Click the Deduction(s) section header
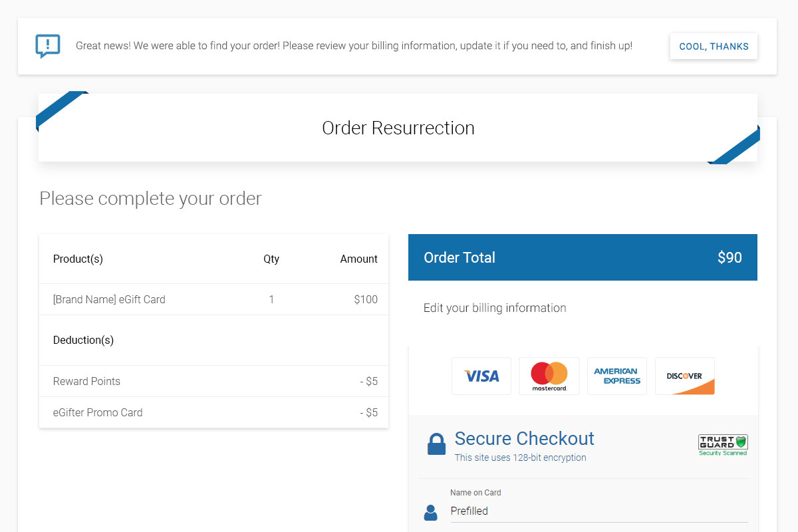Viewport: 798px width, 532px height. click(x=83, y=340)
